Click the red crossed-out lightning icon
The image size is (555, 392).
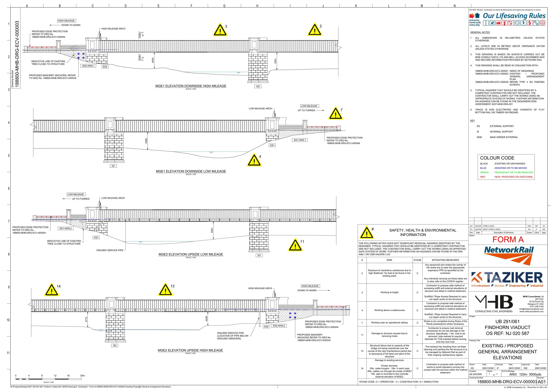(x=530, y=23)
